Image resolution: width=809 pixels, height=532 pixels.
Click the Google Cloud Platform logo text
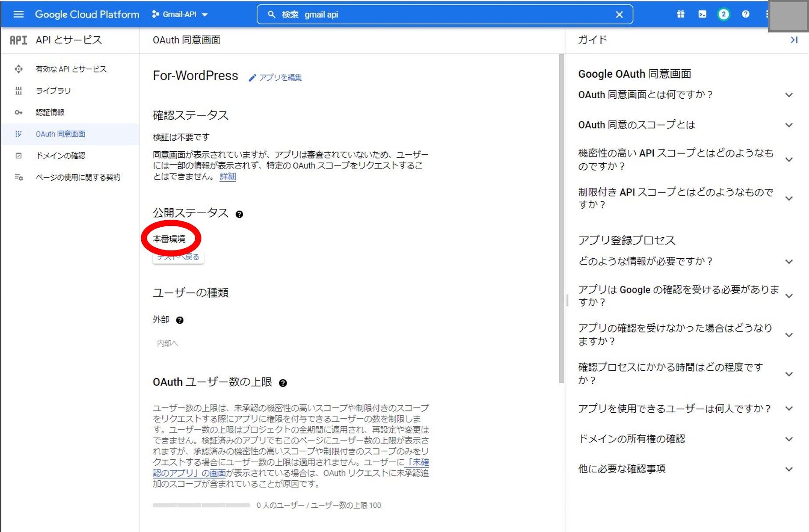click(x=87, y=14)
